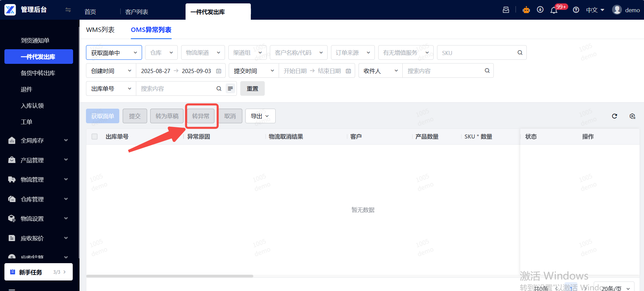Viewport: 644px width, 291px height.
Task: Open the 仓库 dropdown
Action: [x=161, y=53]
